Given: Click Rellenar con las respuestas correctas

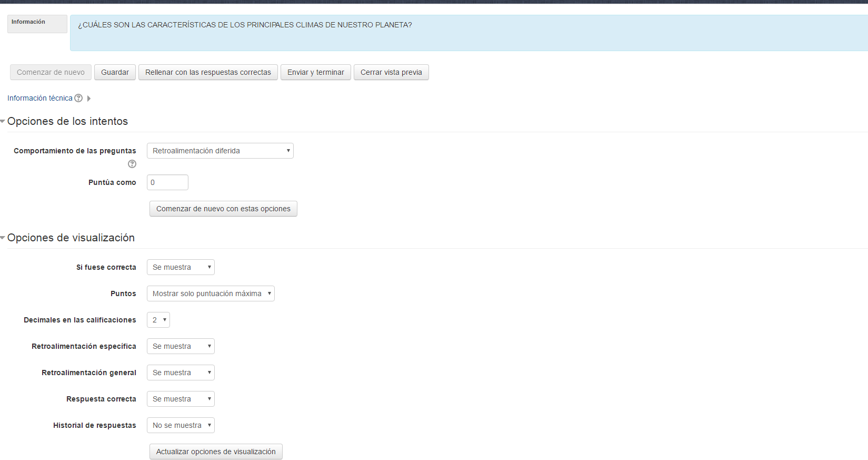Looking at the screenshot, I should (x=208, y=72).
